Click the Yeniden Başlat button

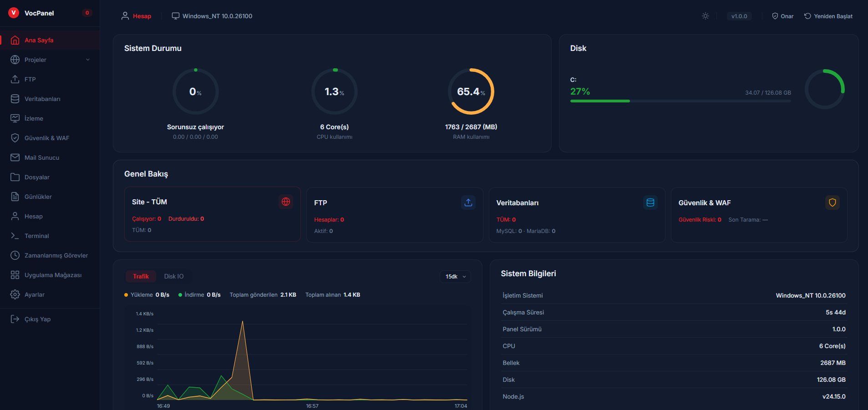coord(828,16)
